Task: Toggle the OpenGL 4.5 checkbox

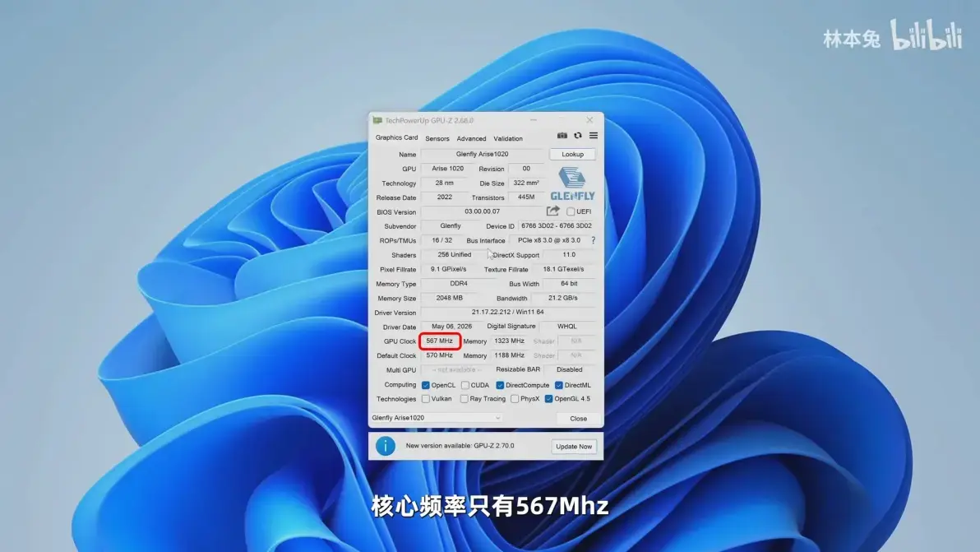Action: pyautogui.click(x=548, y=399)
